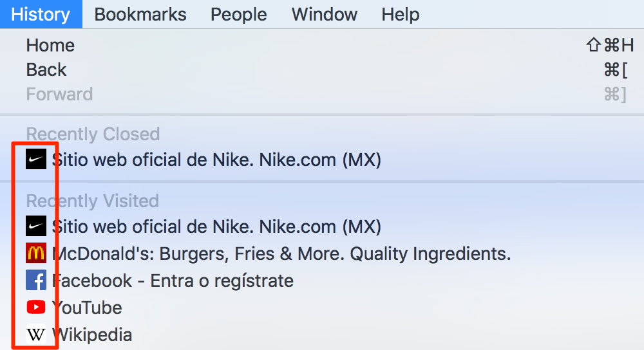Open the Nike.com title under Recently Visited
Image resolution: width=644 pixels, height=350 pixels.
(216, 226)
